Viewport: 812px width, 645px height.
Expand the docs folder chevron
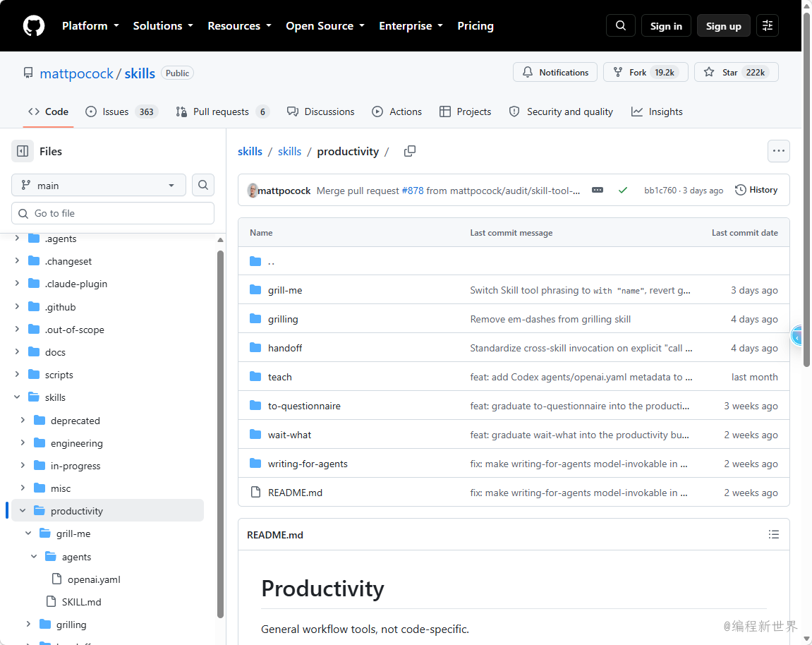tap(17, 351)
